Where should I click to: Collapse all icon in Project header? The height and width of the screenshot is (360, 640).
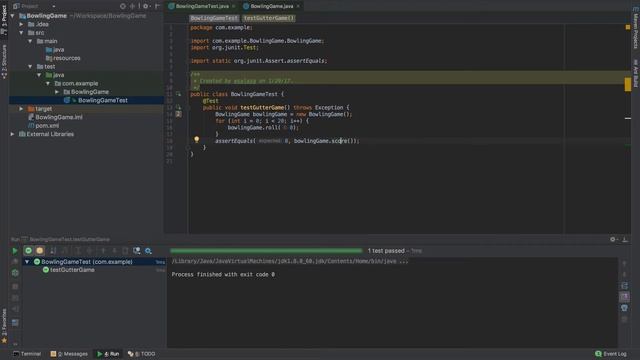click(133, 6)
